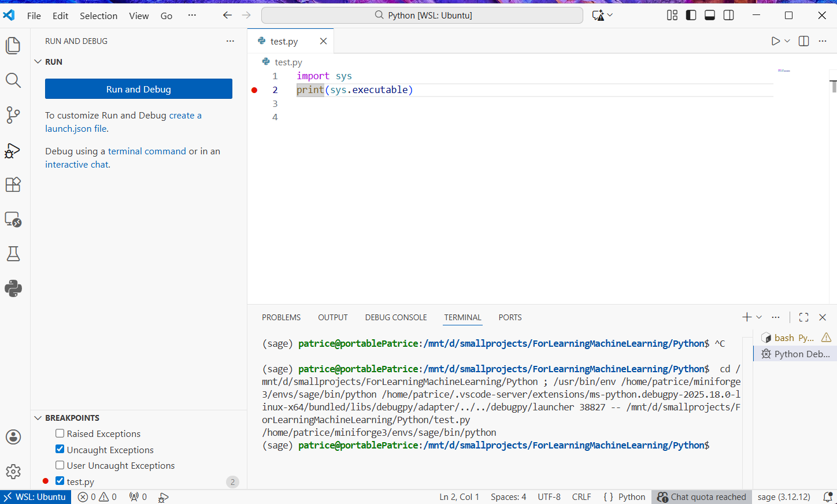Open the Remote Explorer icon
Image resolution: width=837 pixels, height=504 pixels.
tap(13, 220)
